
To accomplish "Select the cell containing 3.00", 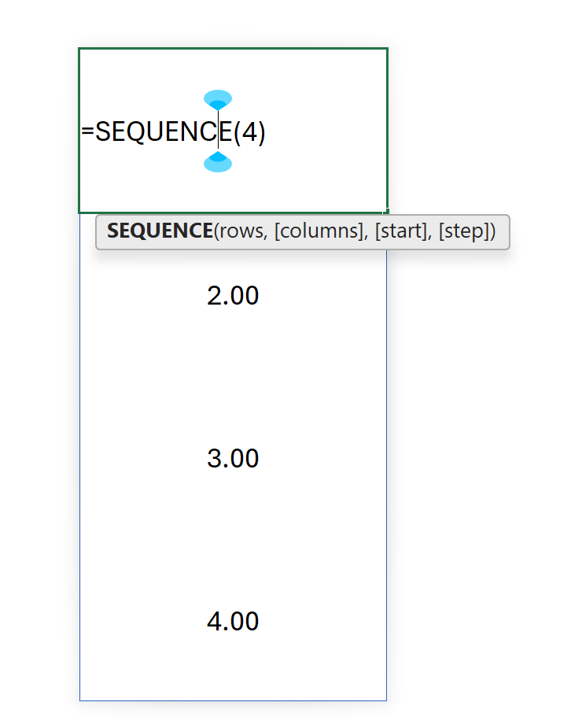I will pos(233,458).
